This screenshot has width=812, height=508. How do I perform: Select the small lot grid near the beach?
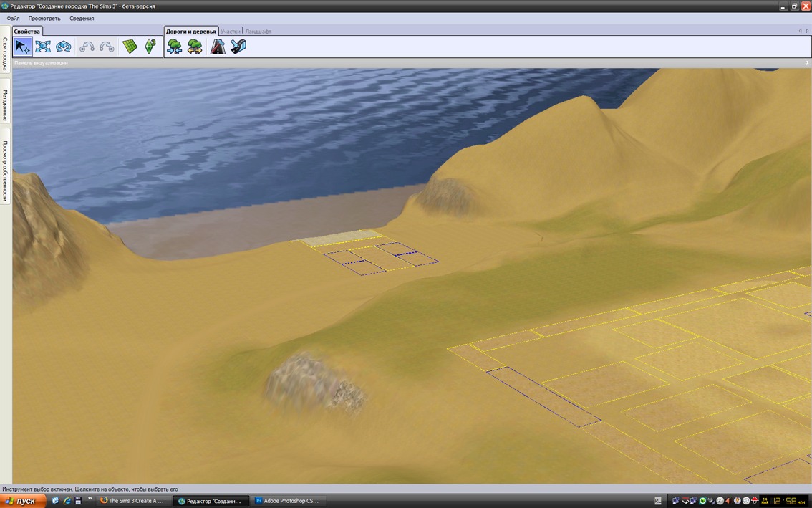tap(381, 258)
